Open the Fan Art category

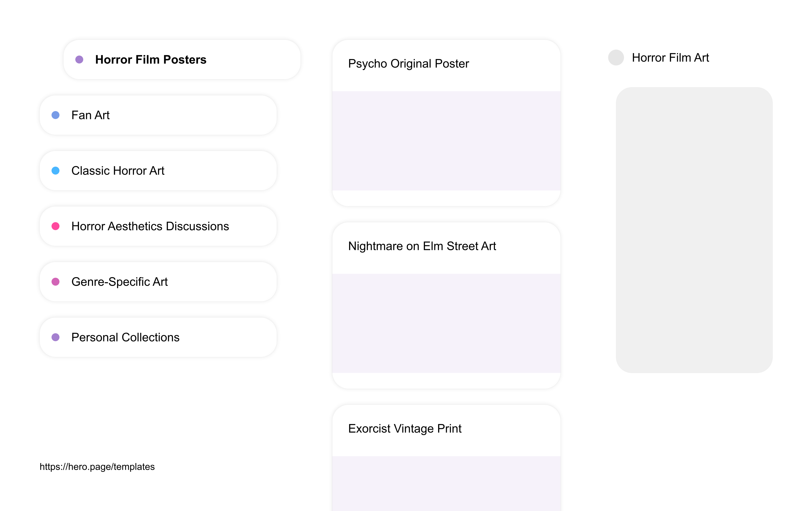(x=158, y=115)
